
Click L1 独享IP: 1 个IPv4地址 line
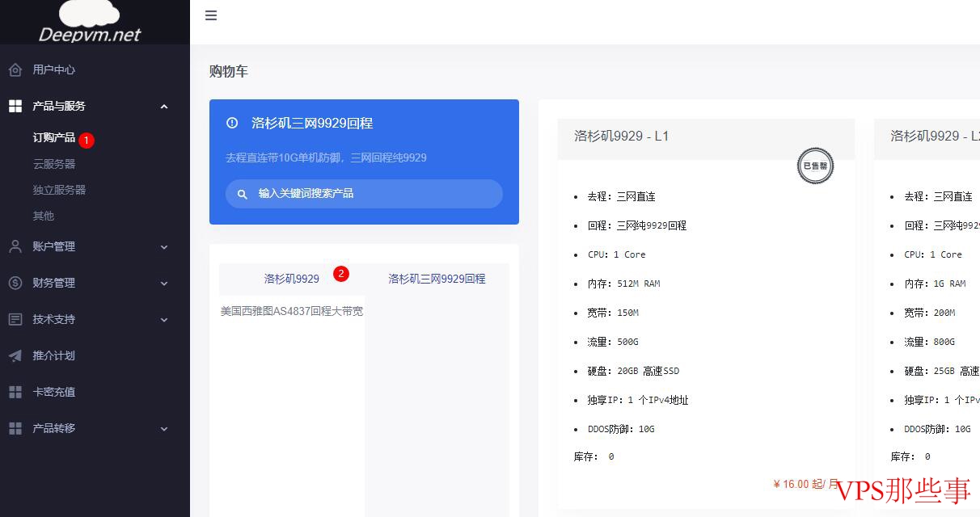point(638,400)
